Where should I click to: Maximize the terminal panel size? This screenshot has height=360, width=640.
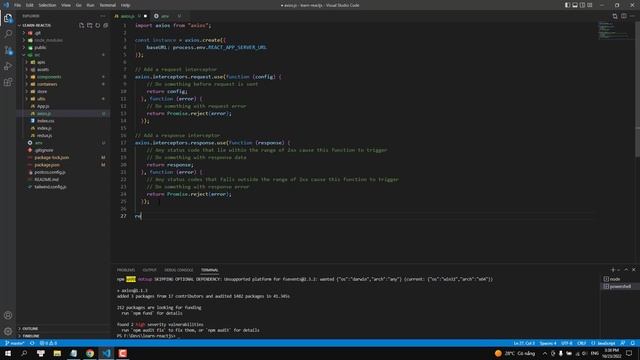pyautogui.click(x=626, y=270)
